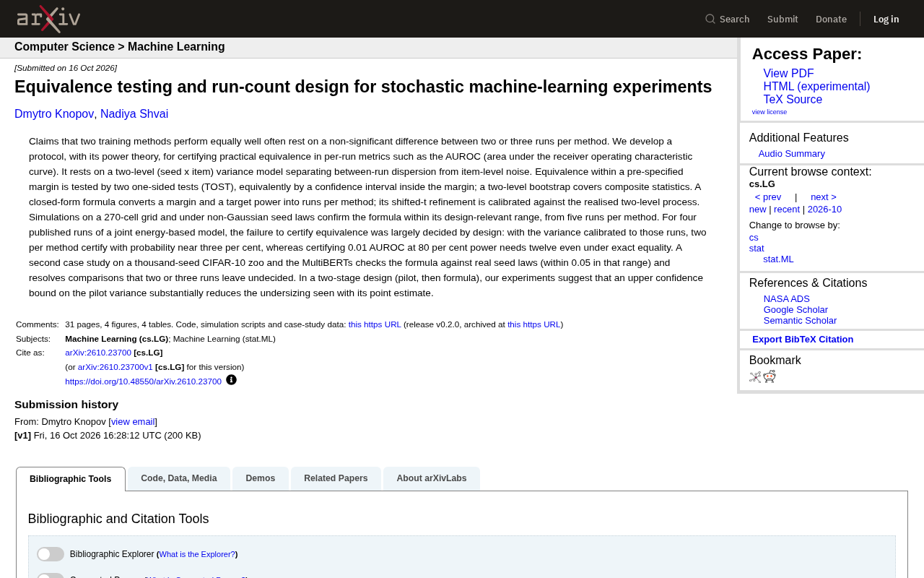Click the DOI info icon
Viewport: 924px width, 578px height.
231,380
